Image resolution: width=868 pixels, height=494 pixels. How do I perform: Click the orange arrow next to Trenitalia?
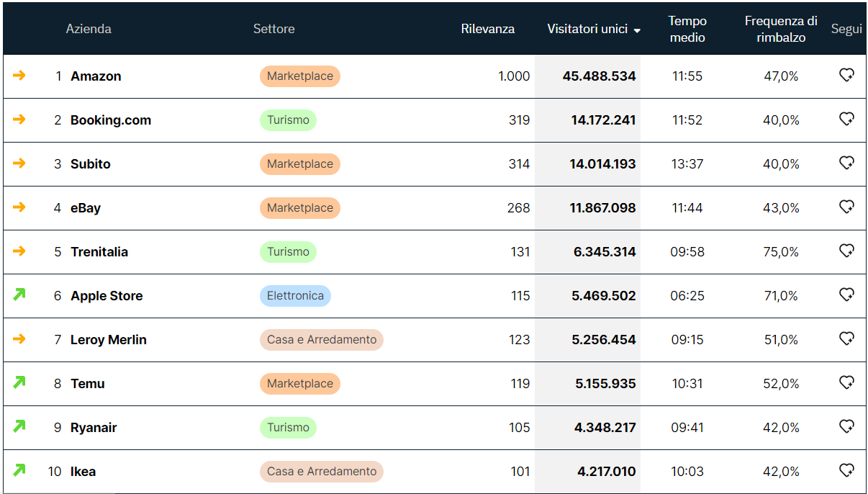(19, 251)
